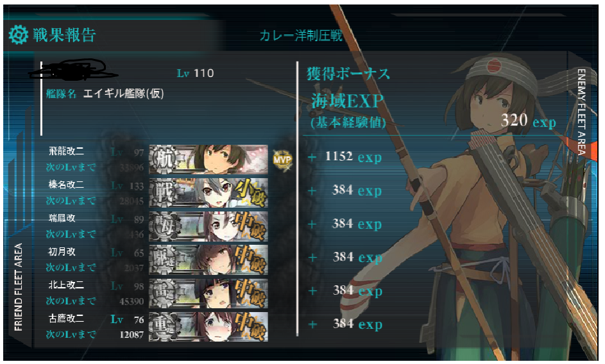
Task: Click the fleet name エイギル艦隊(仮)
Action: 123,94
